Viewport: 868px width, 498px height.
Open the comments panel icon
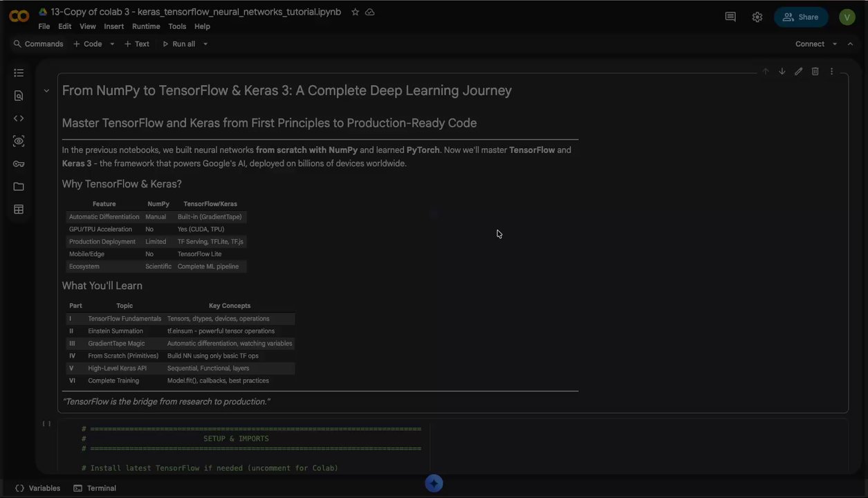pos(730,17)
